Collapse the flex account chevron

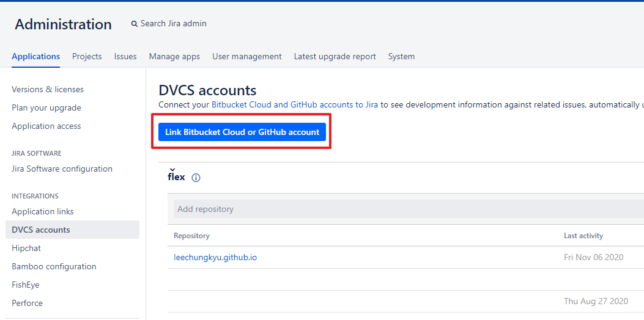[172, 169]
